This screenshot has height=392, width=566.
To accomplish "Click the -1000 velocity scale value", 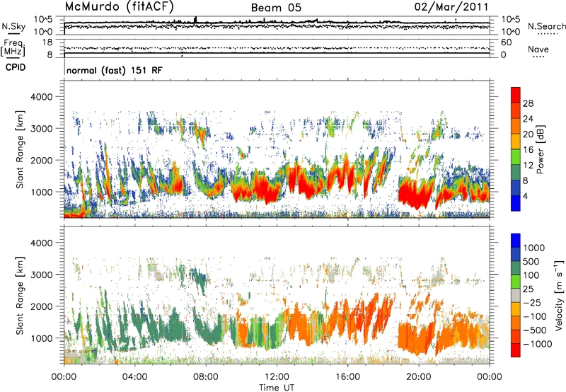I will click(x=537, y=344).
